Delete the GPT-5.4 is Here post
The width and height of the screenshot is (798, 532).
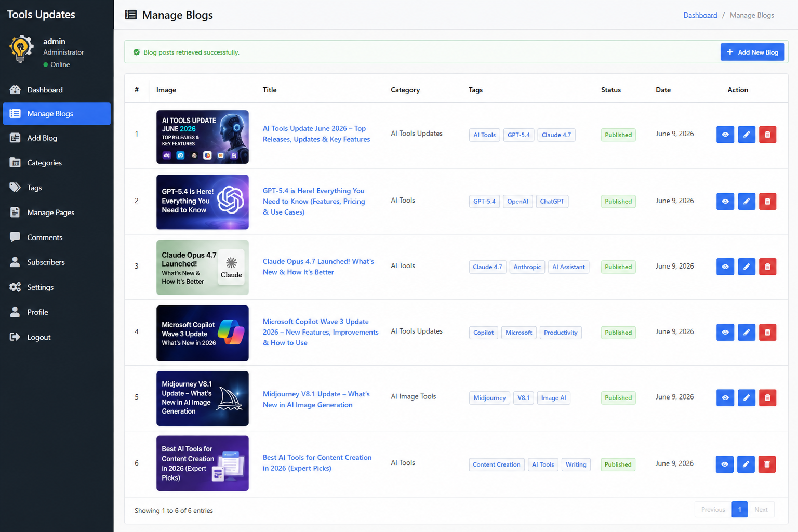coord(767,201)
